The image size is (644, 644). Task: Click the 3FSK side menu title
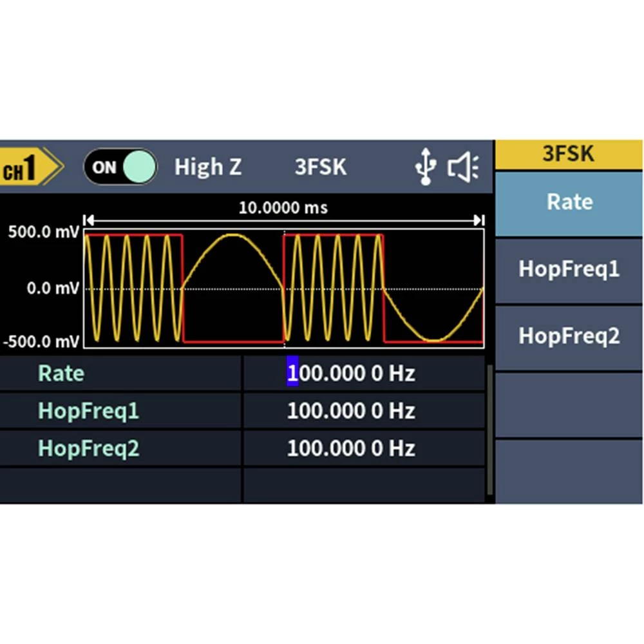click(x=569, y=155)
